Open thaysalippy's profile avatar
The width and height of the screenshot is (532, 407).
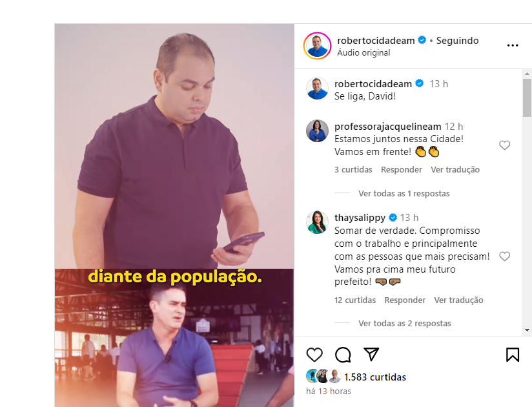[x=317, y=222]
